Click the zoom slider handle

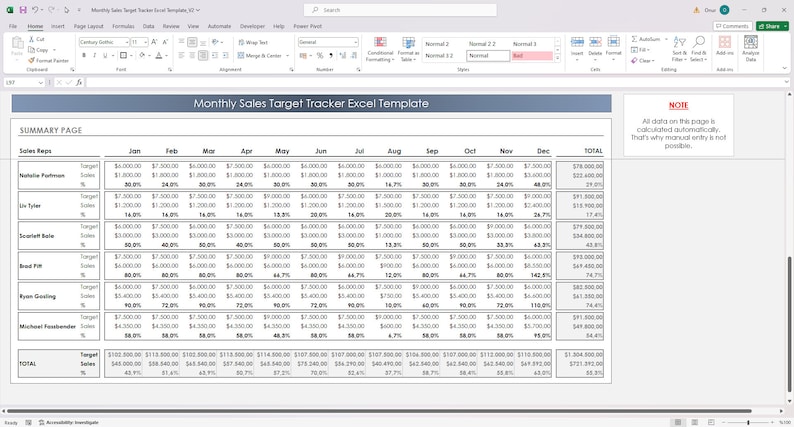(748, 422)
